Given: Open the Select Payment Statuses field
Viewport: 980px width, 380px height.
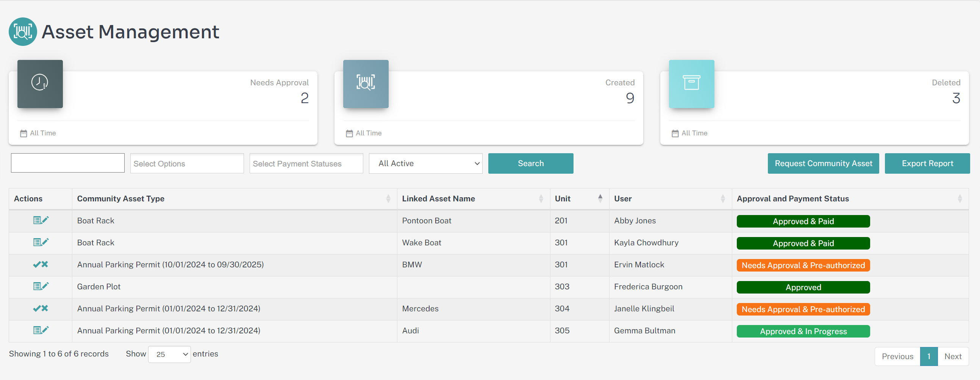Looking at the screenshot, I should pos(306,163).
